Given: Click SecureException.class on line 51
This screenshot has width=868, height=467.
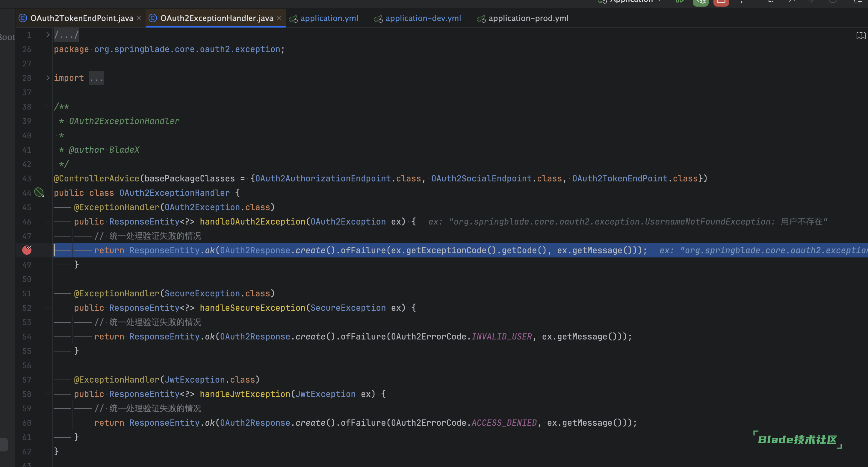Looking at the screenshot, I should pyautogui.click(x=217, y=293).
